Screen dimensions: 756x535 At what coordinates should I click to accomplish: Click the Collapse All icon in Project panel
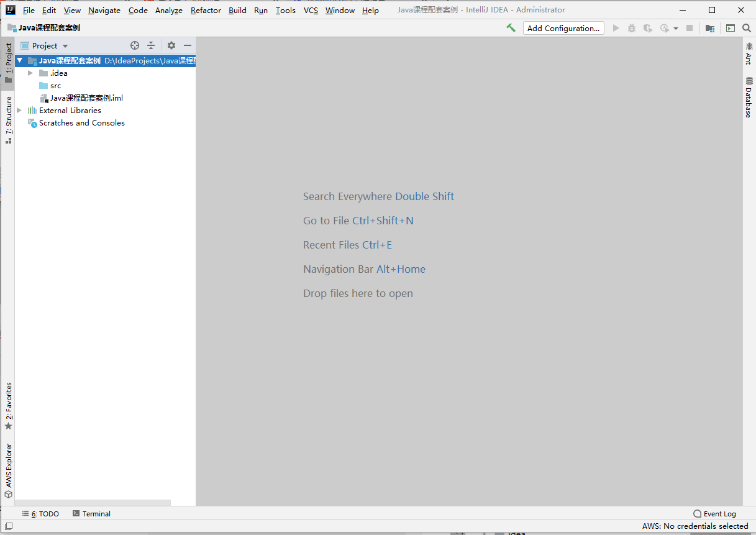(151, 45)
